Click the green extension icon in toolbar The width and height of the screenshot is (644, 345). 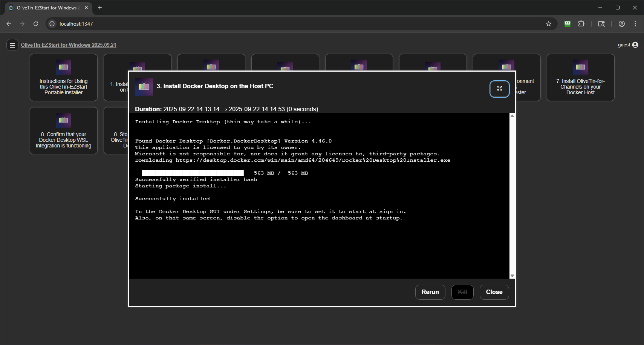(x=567, y=24)
